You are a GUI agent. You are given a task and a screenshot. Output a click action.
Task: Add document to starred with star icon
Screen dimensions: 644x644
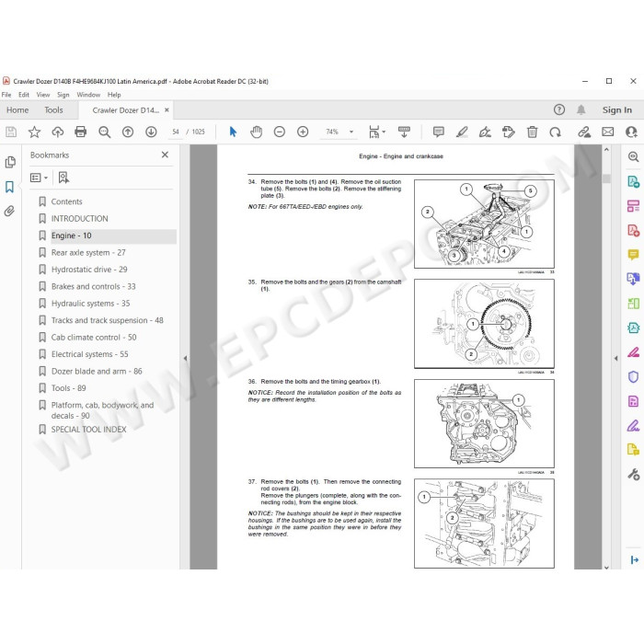[x=34, y=132]
